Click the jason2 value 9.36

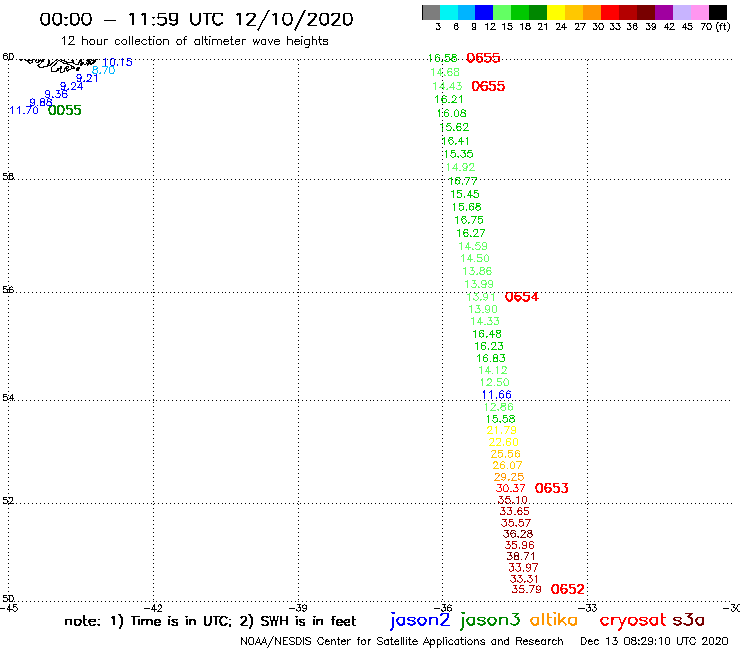point(56,94)
